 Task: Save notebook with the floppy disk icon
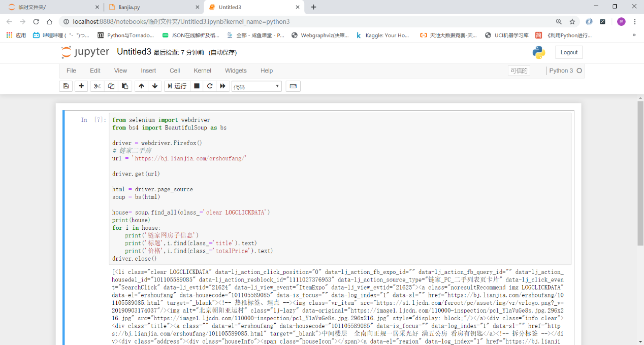click(x=66, y=86)
